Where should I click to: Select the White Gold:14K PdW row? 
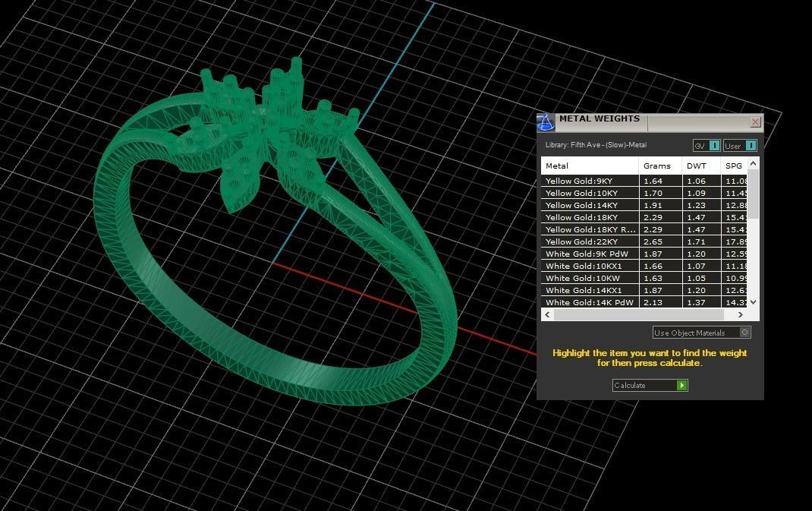[x=645, y=303]
